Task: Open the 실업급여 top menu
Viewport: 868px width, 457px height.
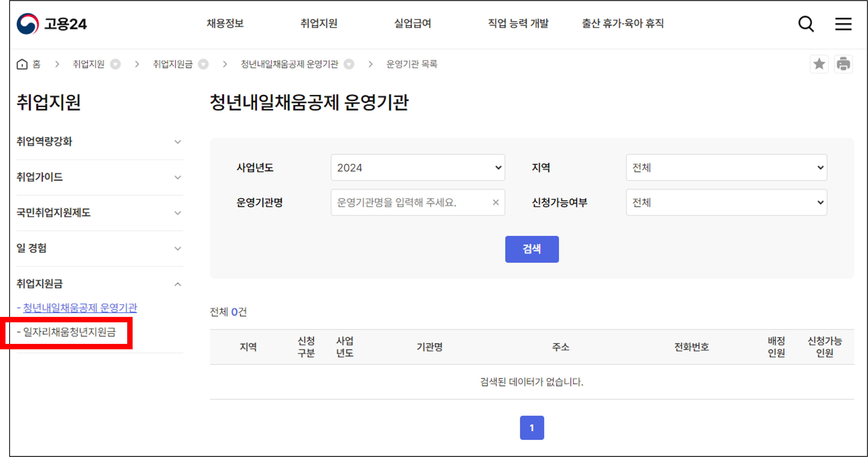Action: coord(412,23)
